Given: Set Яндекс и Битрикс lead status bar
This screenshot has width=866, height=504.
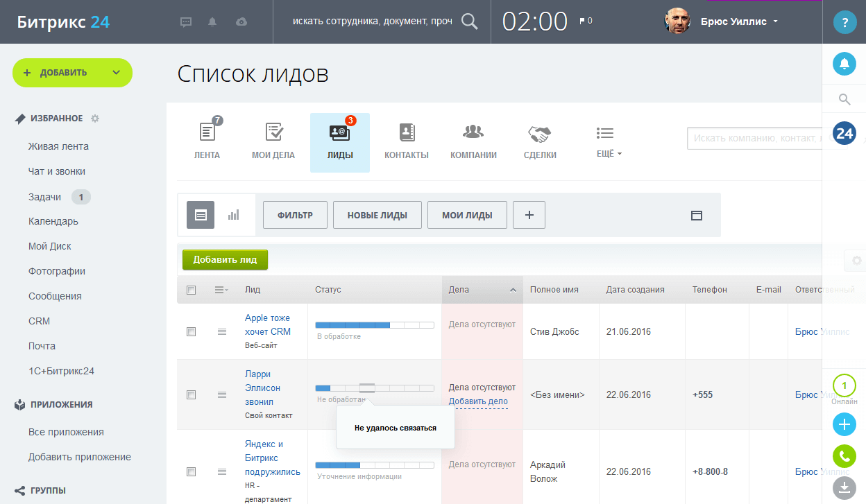Looking at the screenshot, I should 375,464.
